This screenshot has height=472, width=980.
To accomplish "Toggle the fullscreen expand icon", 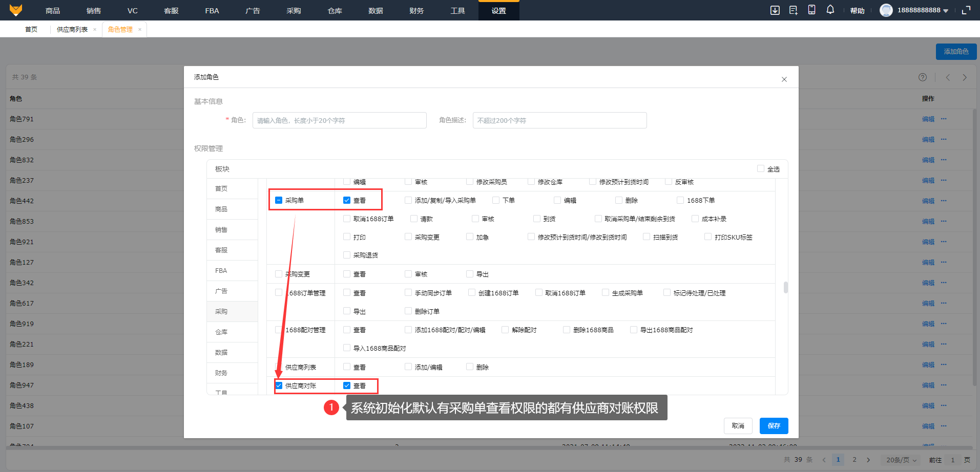I will point(966,10).
